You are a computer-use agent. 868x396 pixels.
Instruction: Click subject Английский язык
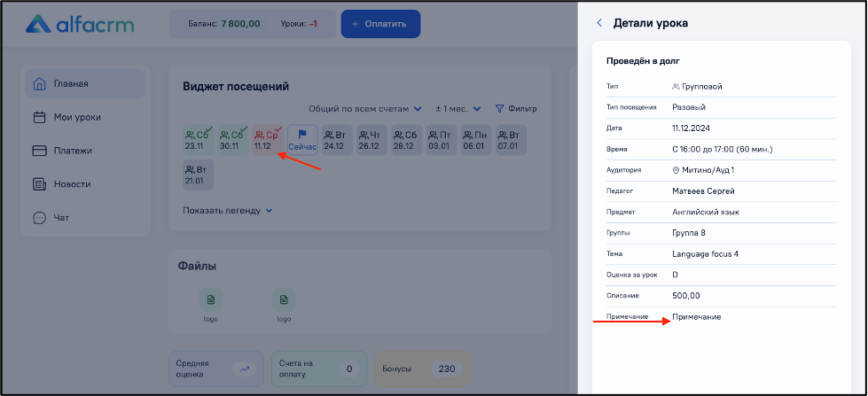pyautogui.click(x=705, y=212)
